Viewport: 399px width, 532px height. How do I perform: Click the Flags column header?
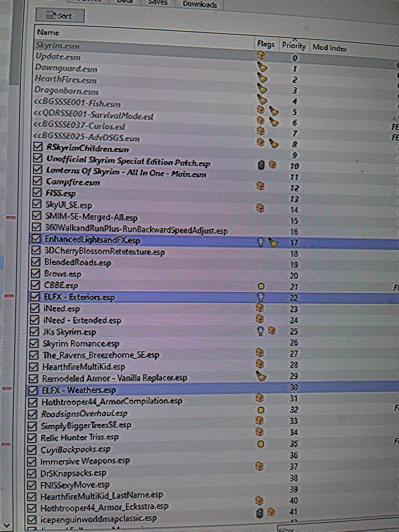point(266,44)
